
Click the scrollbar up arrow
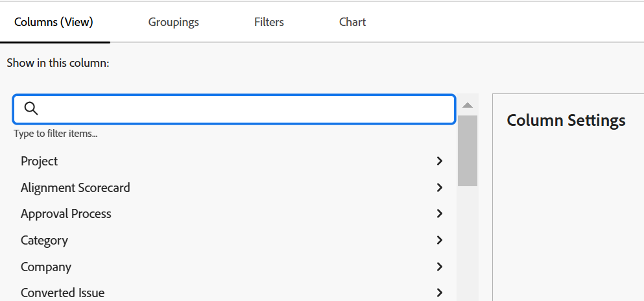coord(468,105)
